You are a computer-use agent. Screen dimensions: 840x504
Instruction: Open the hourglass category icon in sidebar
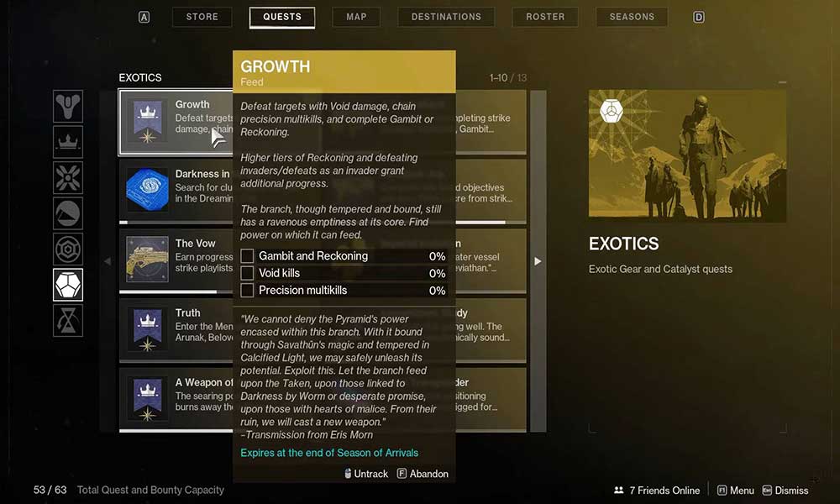pyautogui.click(x=68, y=321)
